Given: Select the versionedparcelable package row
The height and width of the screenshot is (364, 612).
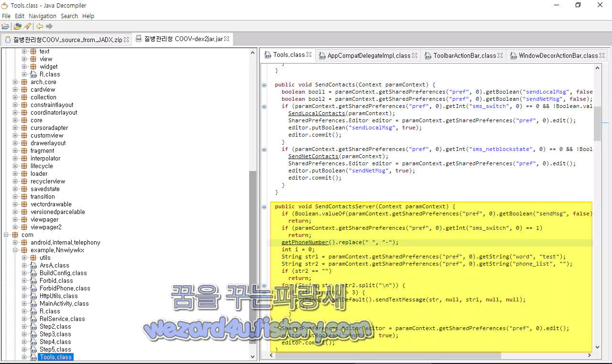Looking at the screenshot, I should click(x=58, y=212).
